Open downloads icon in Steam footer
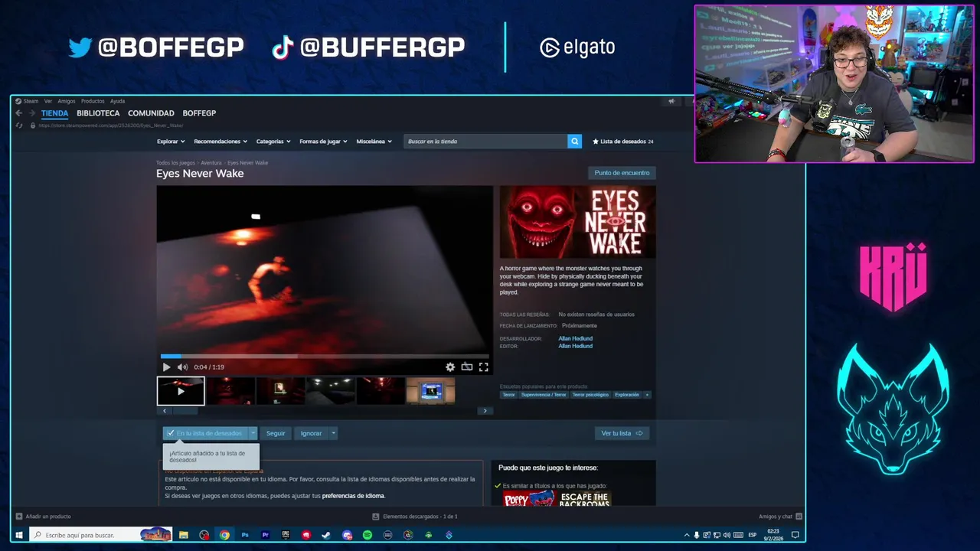This screenshot has height=551, width=980. point(376,517)
